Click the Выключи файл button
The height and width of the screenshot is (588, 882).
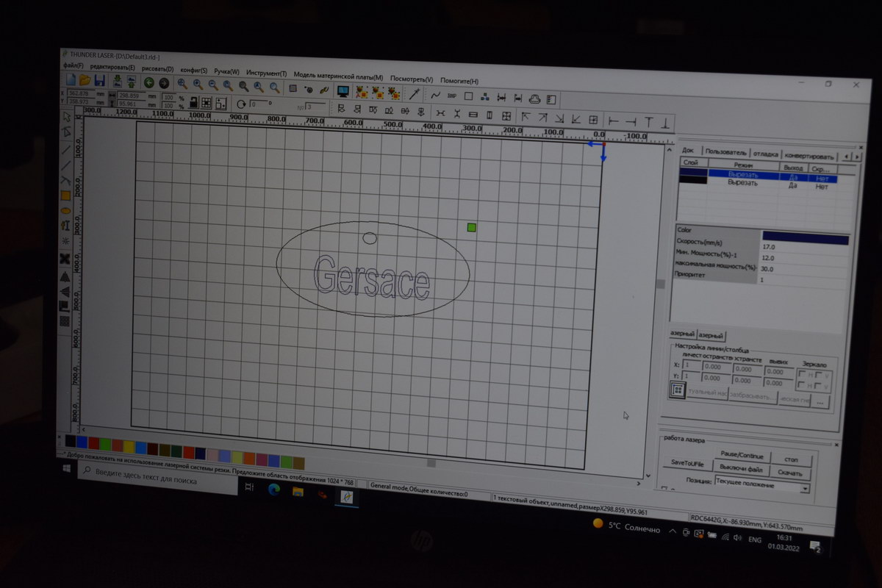click(742, 468)
